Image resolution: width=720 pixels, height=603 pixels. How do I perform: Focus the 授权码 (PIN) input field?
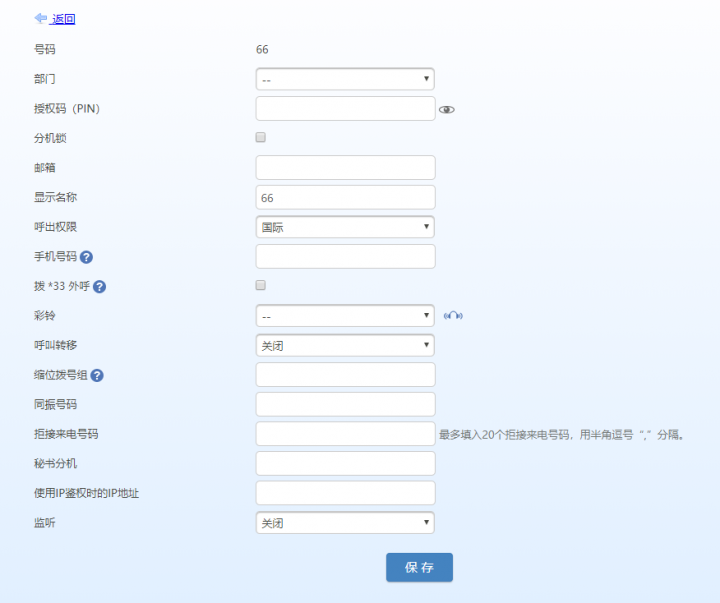pyautogui.click(x=345, y=108)
